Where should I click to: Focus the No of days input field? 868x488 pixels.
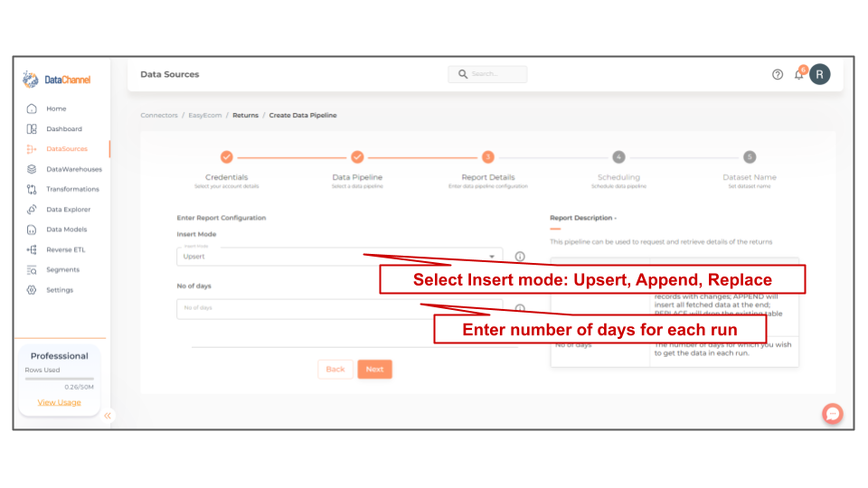(339, 309)
